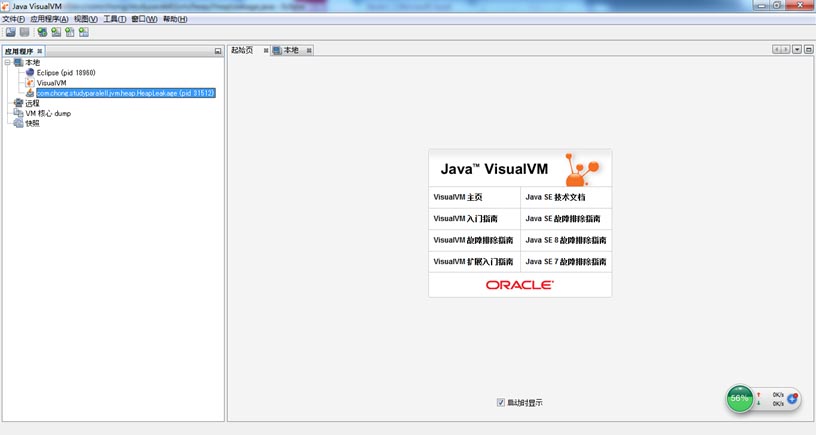816x435 pixels.
Task: Maximize the editor area using top-right icon
Action: [x=809, y=50]
